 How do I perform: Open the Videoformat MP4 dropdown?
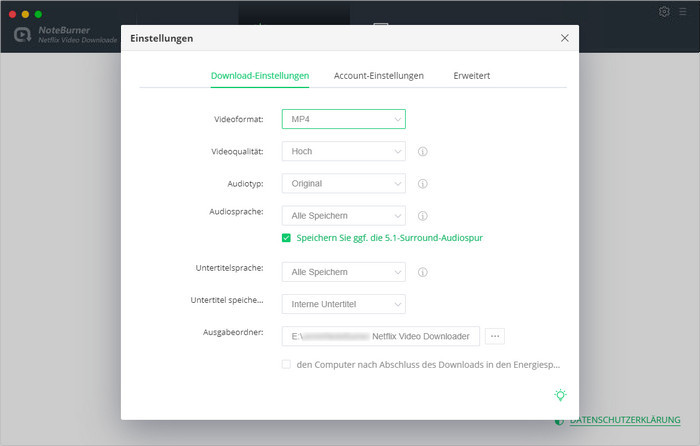(x=344, y=119)
